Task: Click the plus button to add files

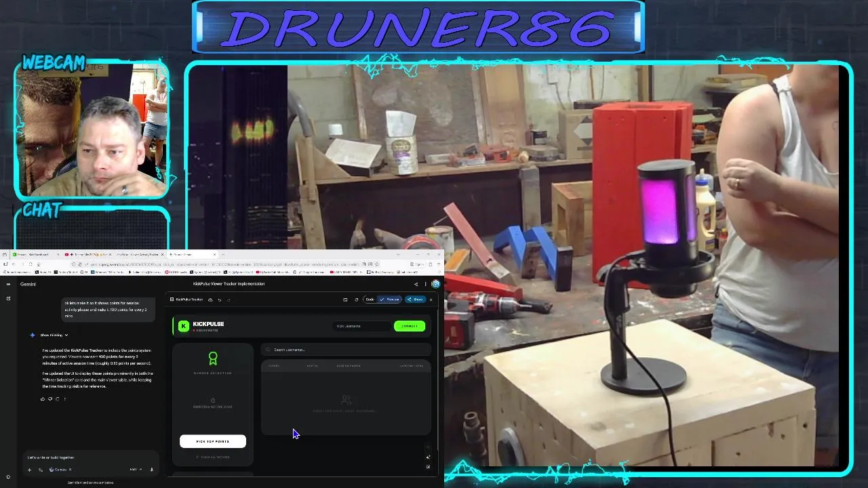Action: pyautogui.click(x=29, y=470)
